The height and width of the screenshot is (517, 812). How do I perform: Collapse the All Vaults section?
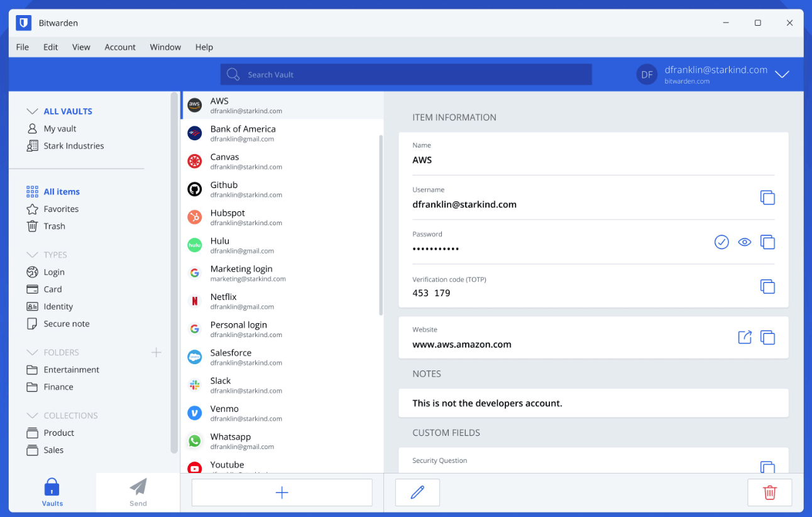click(32, 111)
